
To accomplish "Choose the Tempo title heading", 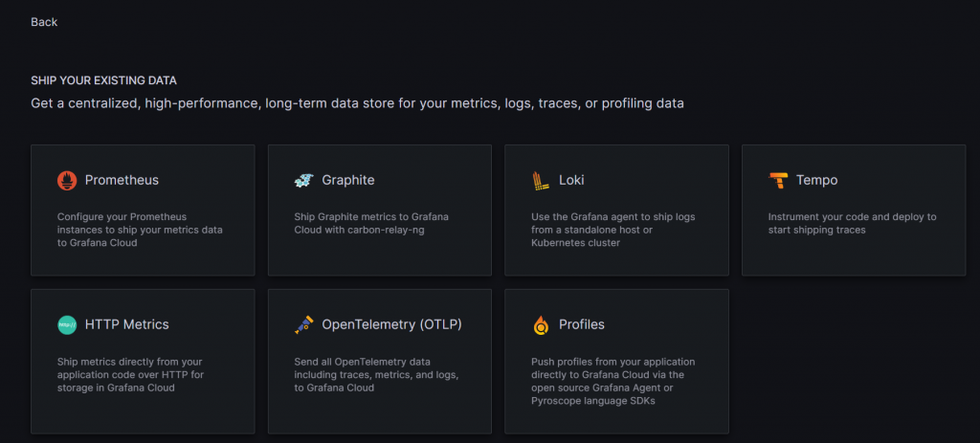I will (x=816, y=180).
